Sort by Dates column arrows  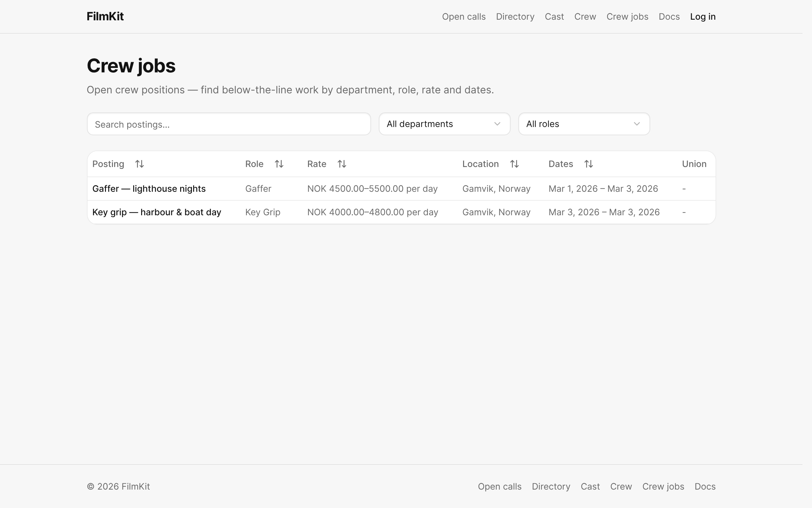click(588, 164)
